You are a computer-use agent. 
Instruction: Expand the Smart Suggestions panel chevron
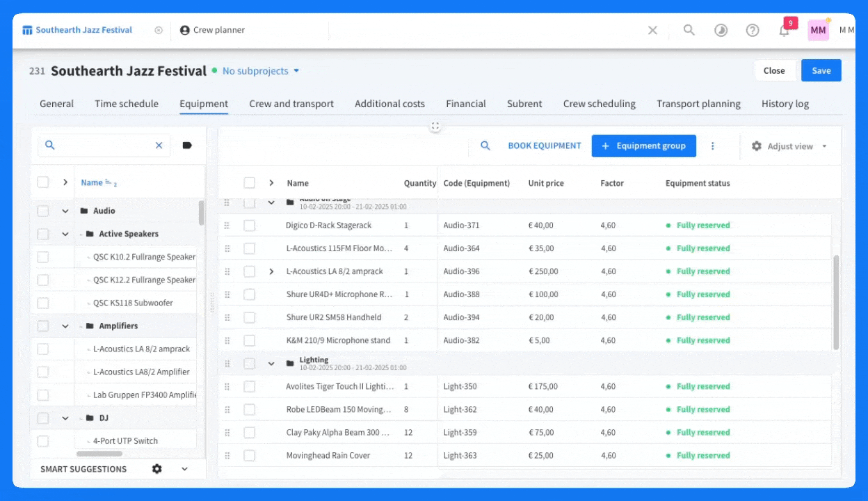click(184, 469)
